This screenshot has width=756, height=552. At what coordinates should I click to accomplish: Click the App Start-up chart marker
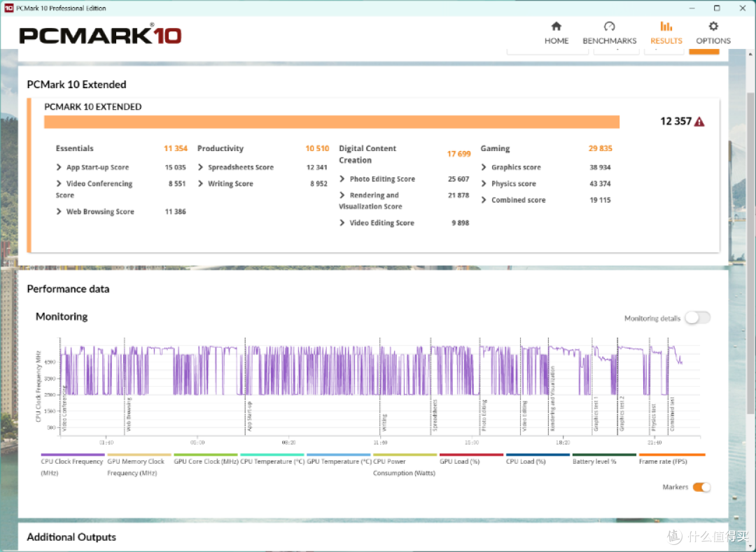pyautogui.click(x=249, y=416)
